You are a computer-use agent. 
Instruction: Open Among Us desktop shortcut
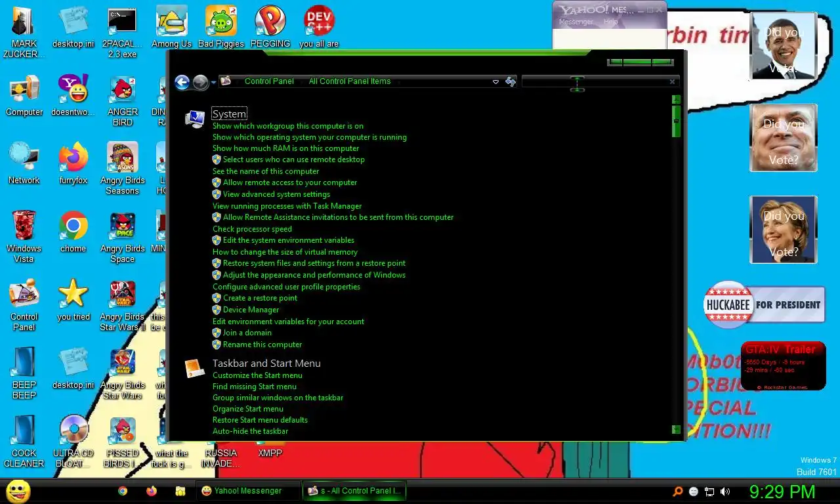point(171,28)
